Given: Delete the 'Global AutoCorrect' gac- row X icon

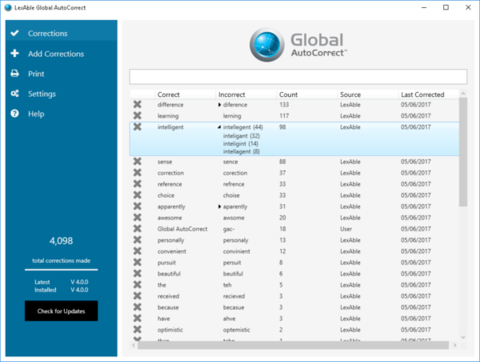Looking at the screenshot, I should (137, 229).
